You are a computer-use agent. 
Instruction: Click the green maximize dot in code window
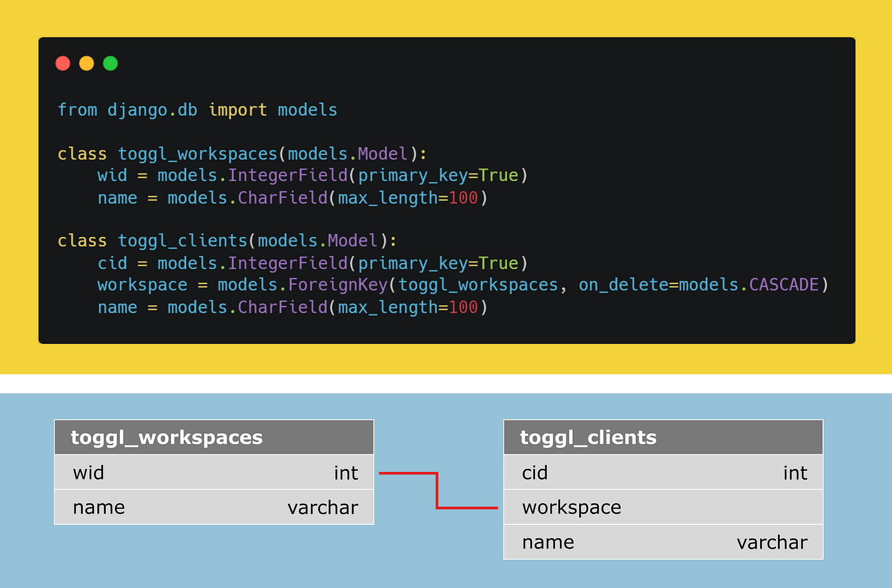coord(110,63)
